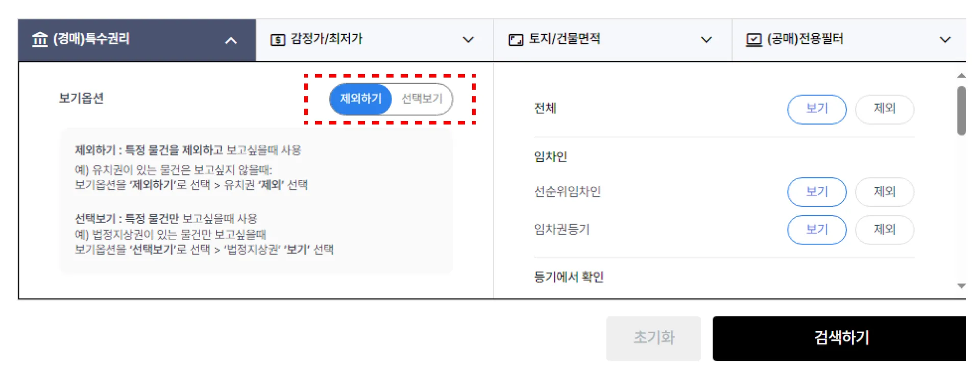Collapse the (경매)특수권리 panel with up chevron
The height and width of the screenshot is (373, 980).
pos(231,40)
